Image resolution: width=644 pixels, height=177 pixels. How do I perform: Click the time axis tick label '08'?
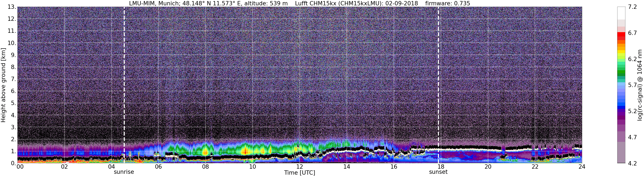tap(205, 167)
